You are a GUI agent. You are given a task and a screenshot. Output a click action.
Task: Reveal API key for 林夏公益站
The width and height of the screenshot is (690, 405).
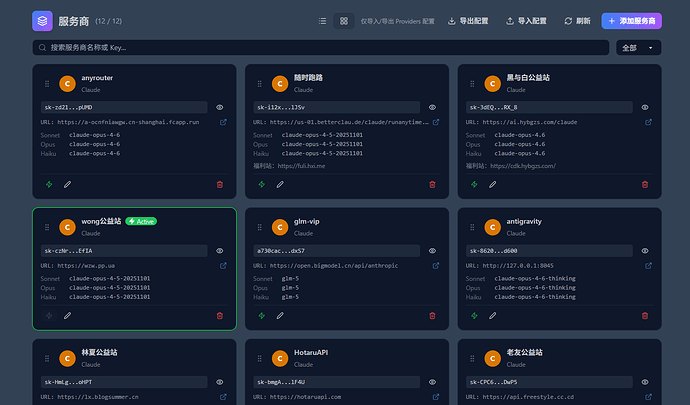pos(220,382)
